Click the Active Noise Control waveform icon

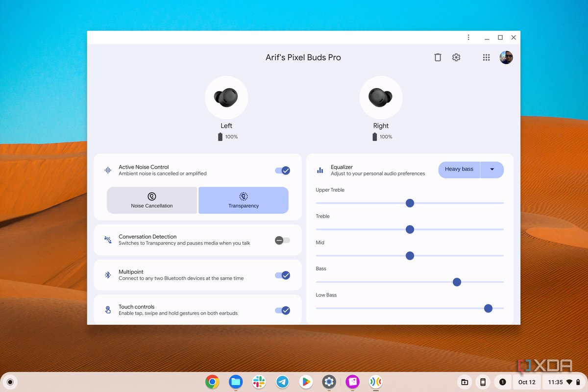108,170
